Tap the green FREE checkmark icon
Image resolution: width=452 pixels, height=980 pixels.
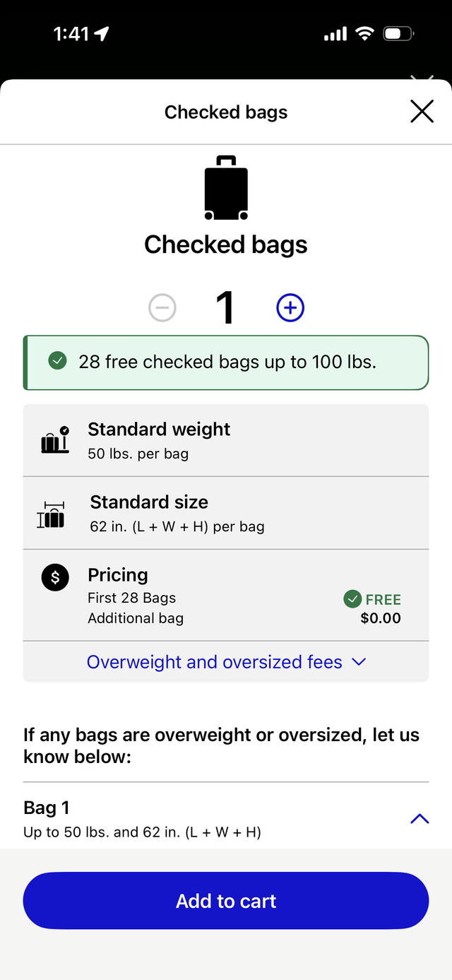(352, 599)
